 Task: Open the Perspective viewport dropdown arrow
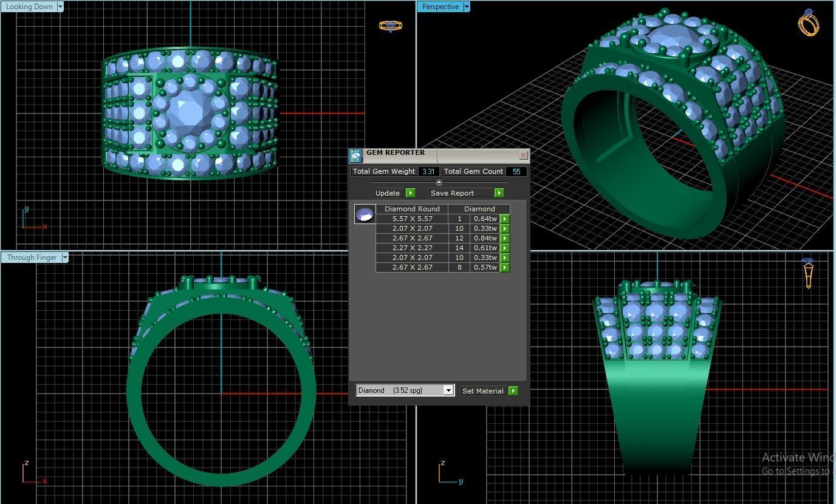(x=467, y=7)
